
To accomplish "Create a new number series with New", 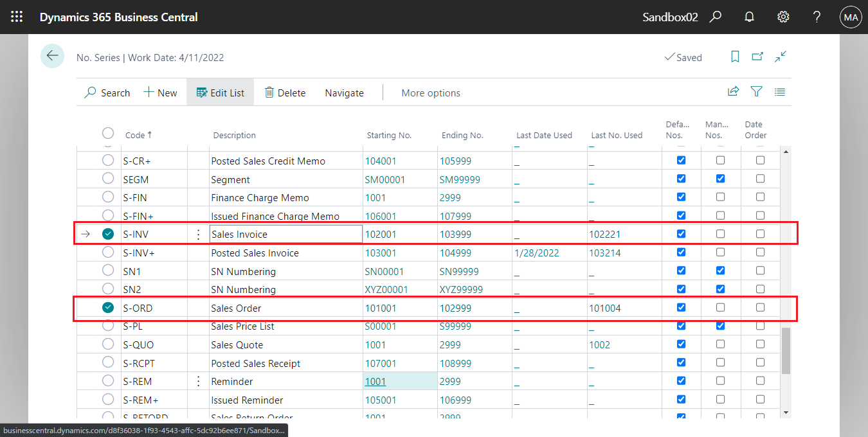I will (159, 92).
